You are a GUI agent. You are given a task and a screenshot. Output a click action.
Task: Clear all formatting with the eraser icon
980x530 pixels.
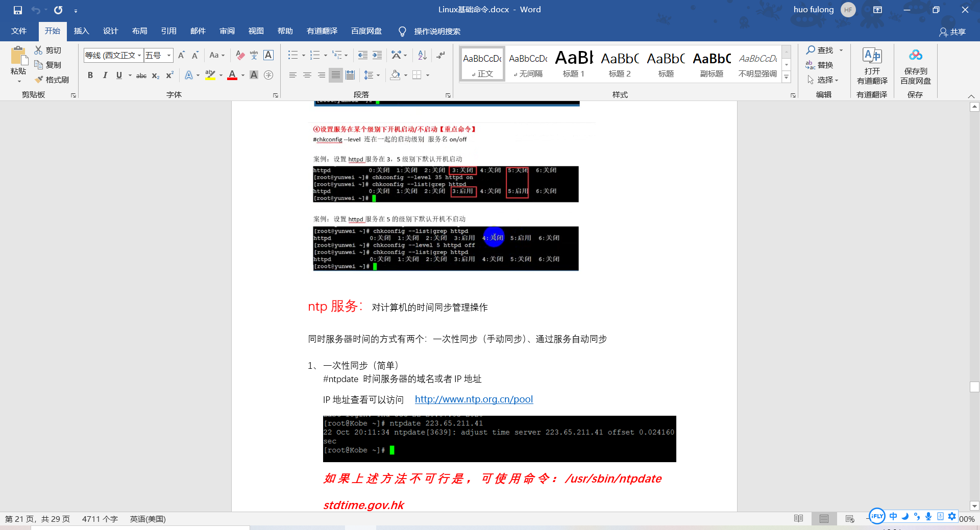(x=240, y=55)
